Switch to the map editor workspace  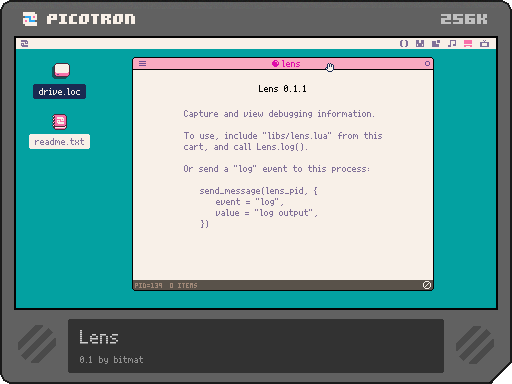436,44
